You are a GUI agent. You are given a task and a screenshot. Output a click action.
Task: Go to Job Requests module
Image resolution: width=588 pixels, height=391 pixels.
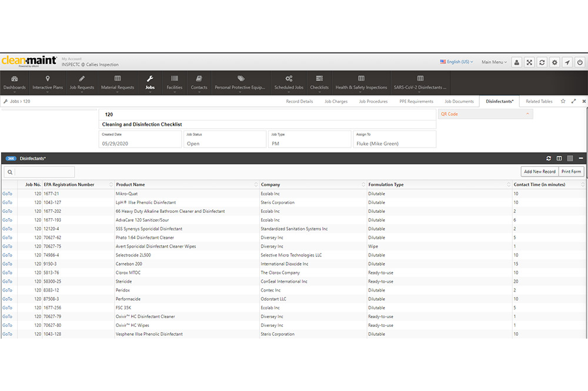click(82, 82)
